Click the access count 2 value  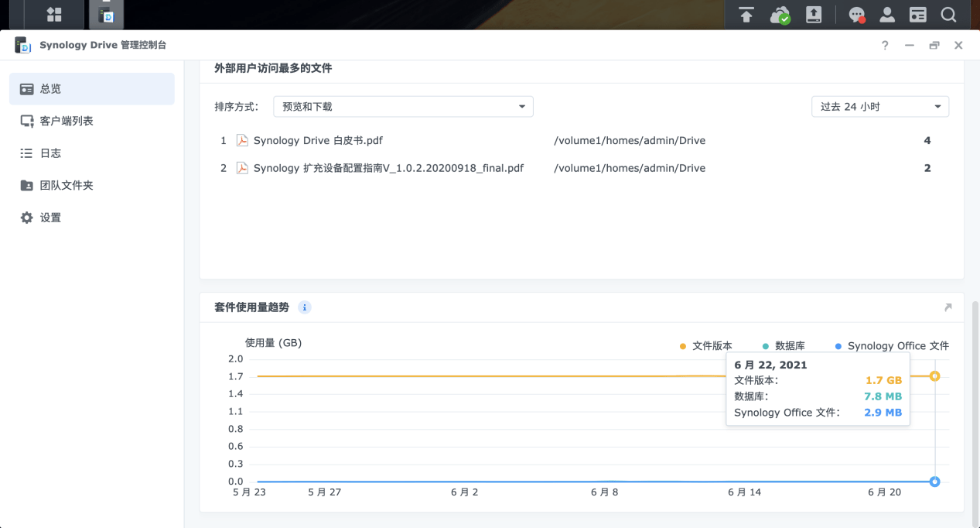coord(927,168)
